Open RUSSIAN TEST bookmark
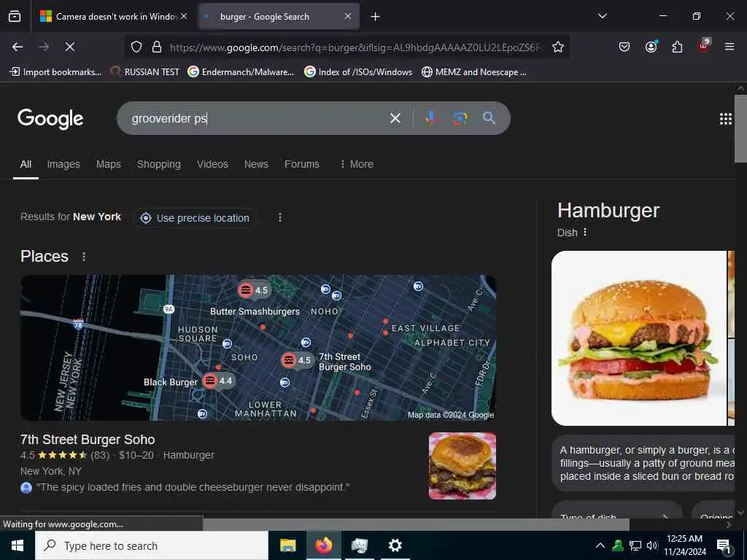Screen dimensions: 747x560 click(145, 72)
